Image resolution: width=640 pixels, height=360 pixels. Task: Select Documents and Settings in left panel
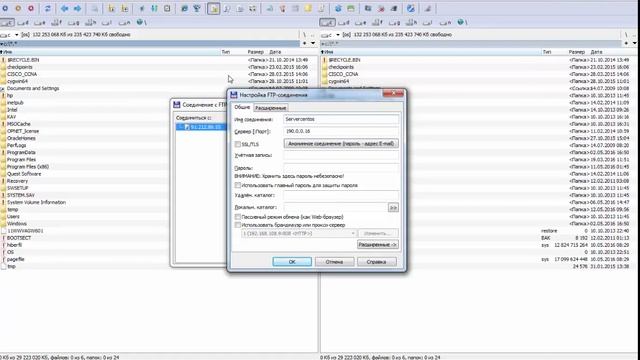click(x=33, y=88)
